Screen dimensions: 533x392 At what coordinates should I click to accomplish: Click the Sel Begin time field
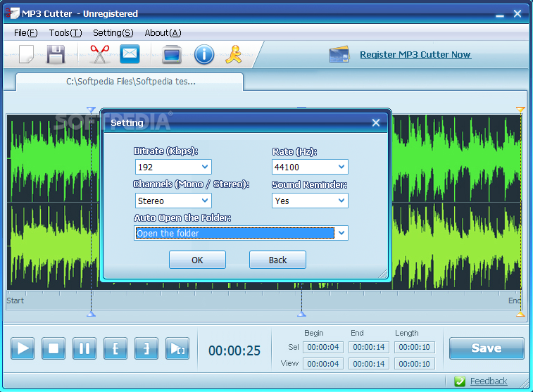pyautogui.click(x=323, y=347)
